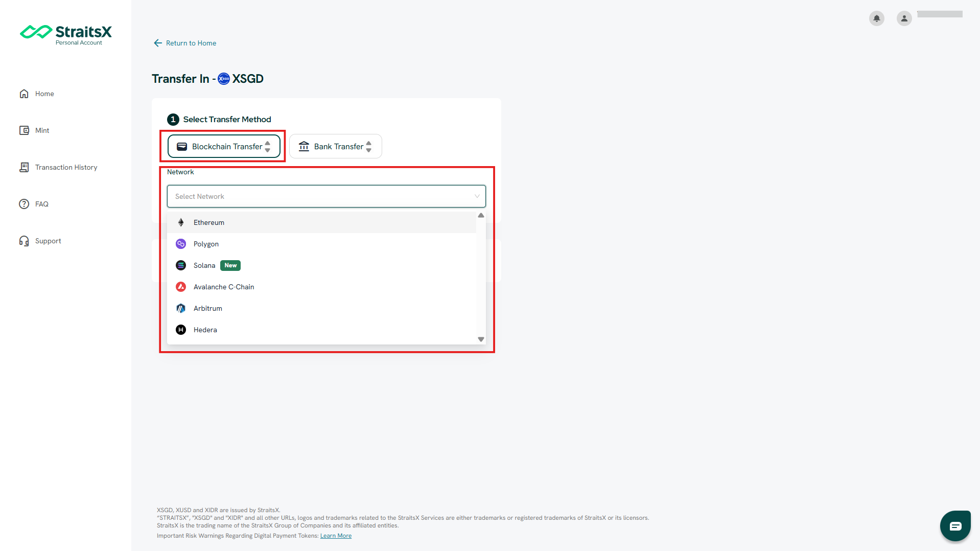Click the bank building icon

(304, 146)
